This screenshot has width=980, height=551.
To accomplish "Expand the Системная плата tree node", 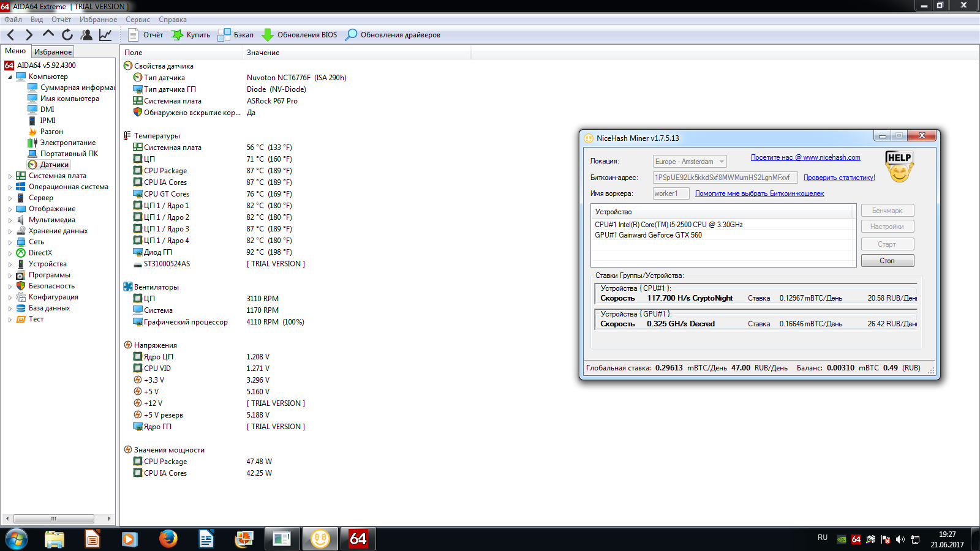I will tap(10, 176).
